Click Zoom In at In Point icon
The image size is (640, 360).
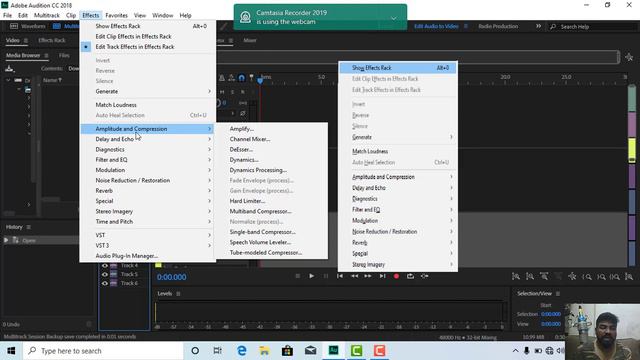[x=587, y=277]
